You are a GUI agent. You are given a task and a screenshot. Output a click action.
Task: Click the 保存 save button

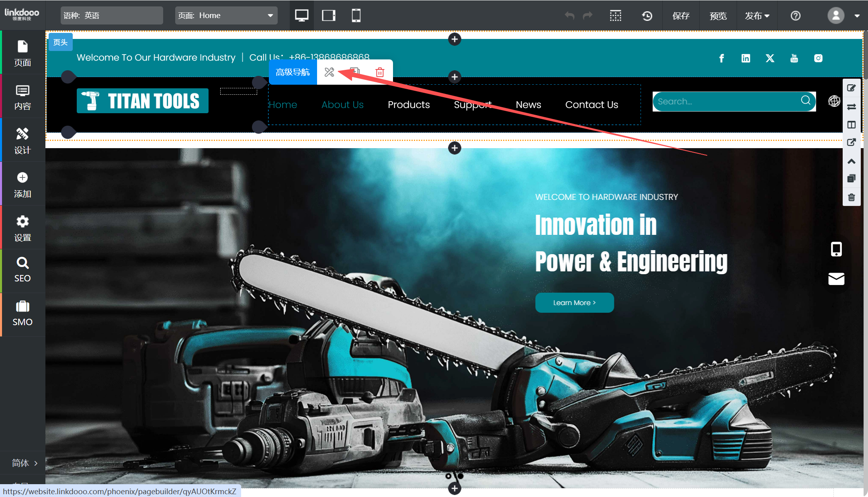tap(681, 16)
